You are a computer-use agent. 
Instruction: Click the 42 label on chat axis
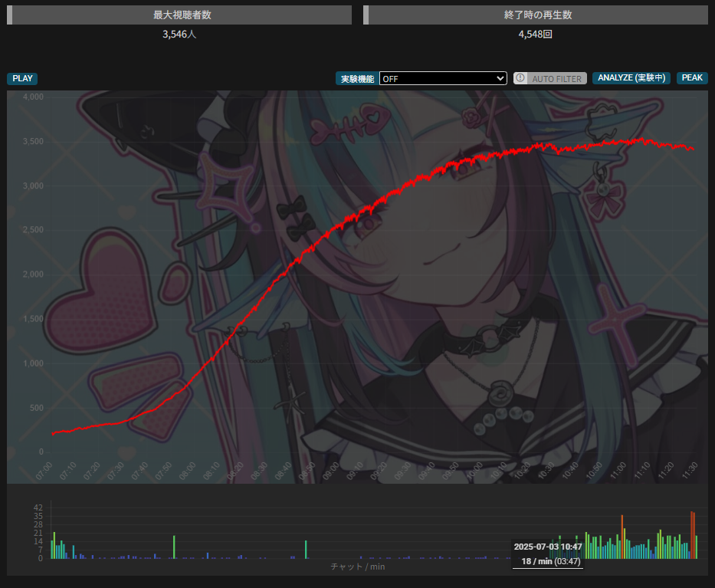click(38, 508)
